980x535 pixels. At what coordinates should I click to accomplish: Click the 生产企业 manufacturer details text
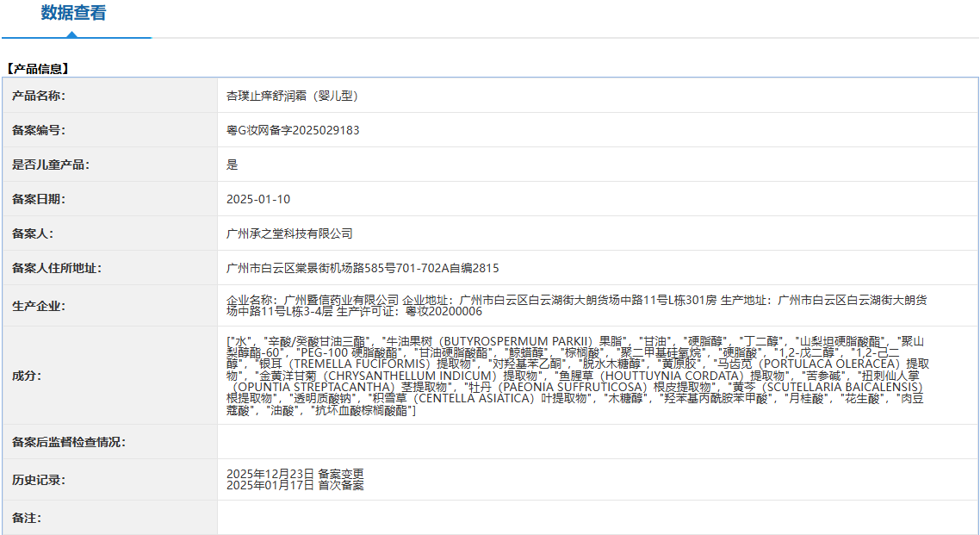pyautogui.click(x=576, y=306)
